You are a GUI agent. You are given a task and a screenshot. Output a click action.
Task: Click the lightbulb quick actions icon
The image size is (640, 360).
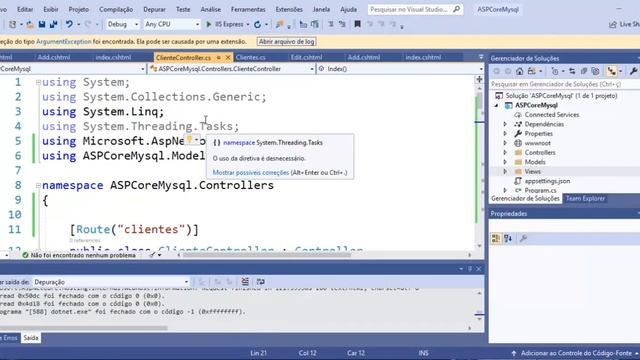coord(189,140)
